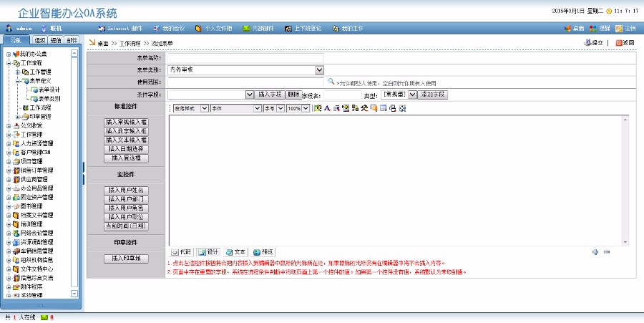Click the 联机 online status icon
Viewport: 644px width, 323px height.
pyautogui.click(x=44, y=29)
